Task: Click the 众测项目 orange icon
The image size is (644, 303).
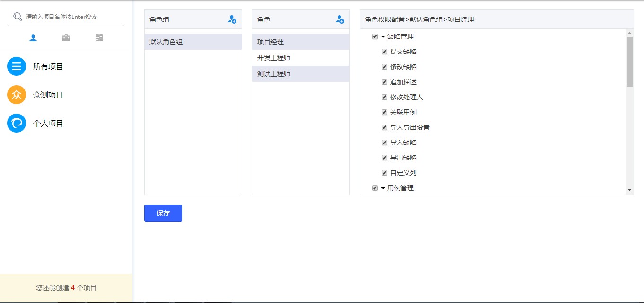Action: tap(17, 95)
